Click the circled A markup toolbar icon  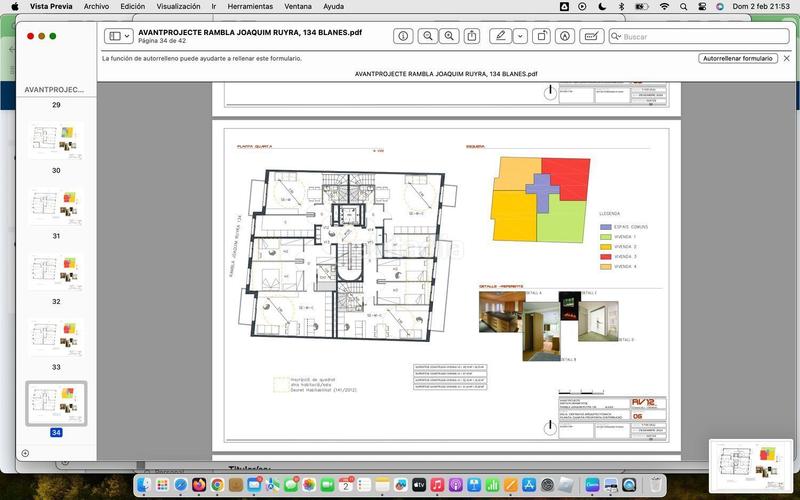point(565,36)
